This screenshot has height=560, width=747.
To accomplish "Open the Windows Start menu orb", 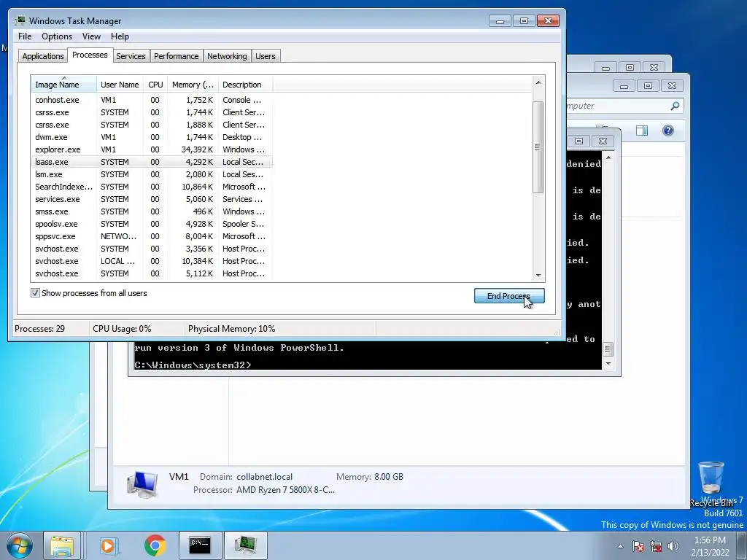I will [20, 545].
